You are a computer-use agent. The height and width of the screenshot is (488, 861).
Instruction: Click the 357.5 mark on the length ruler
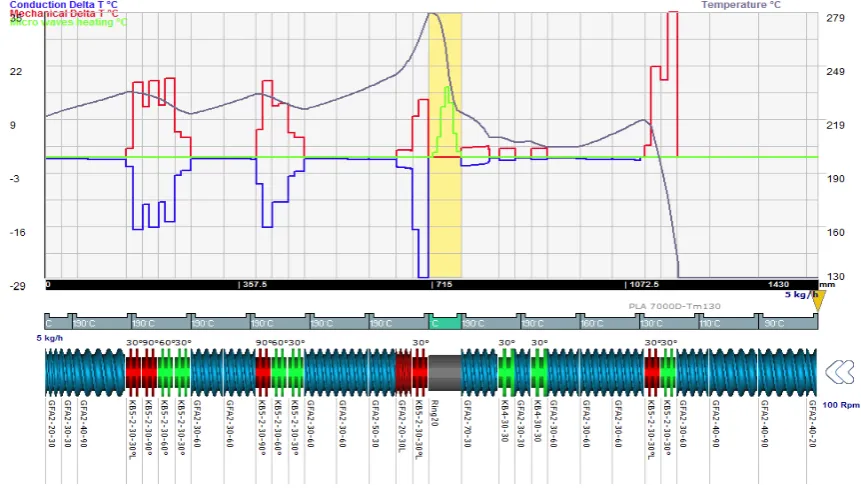[253, 284]
